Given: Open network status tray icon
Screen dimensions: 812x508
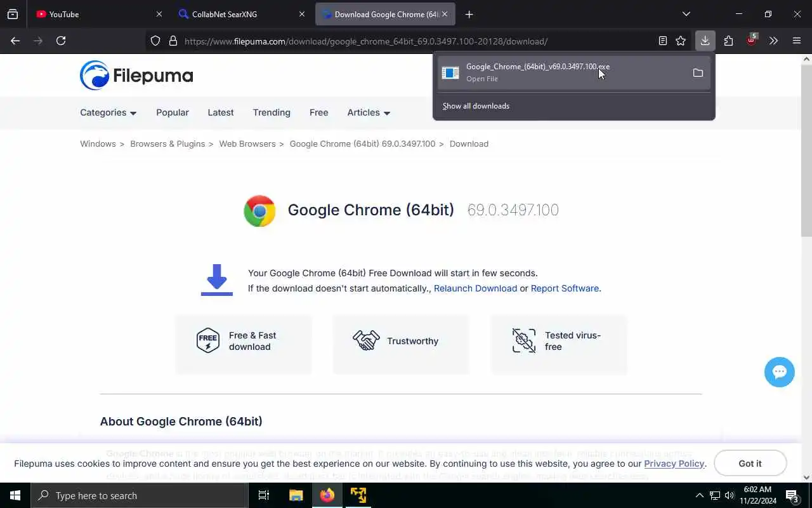Looking at the screenshot, I should [715, 495].
